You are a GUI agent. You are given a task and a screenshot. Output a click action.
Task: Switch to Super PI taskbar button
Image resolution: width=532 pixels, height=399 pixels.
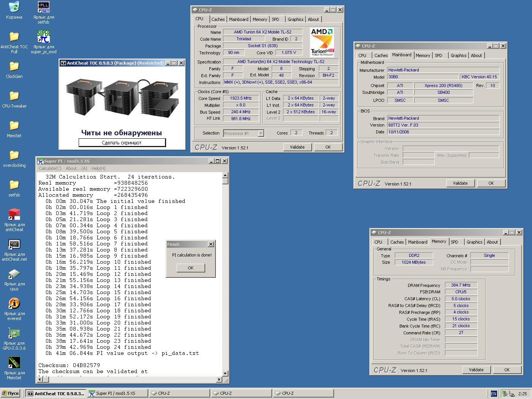(x=117, y=393)
